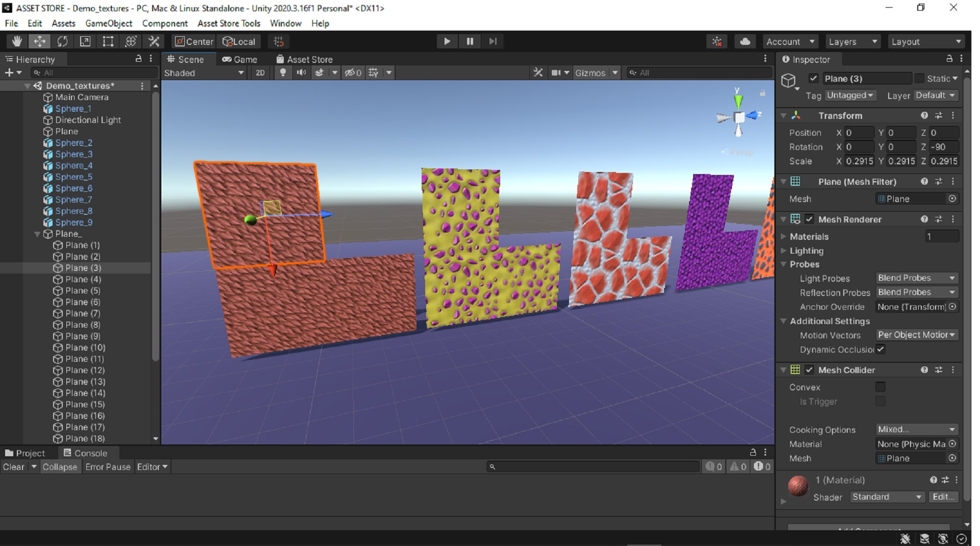980x546 pixels.
Task: Open the Shaded draw mode dropdown
Action: 204,72
